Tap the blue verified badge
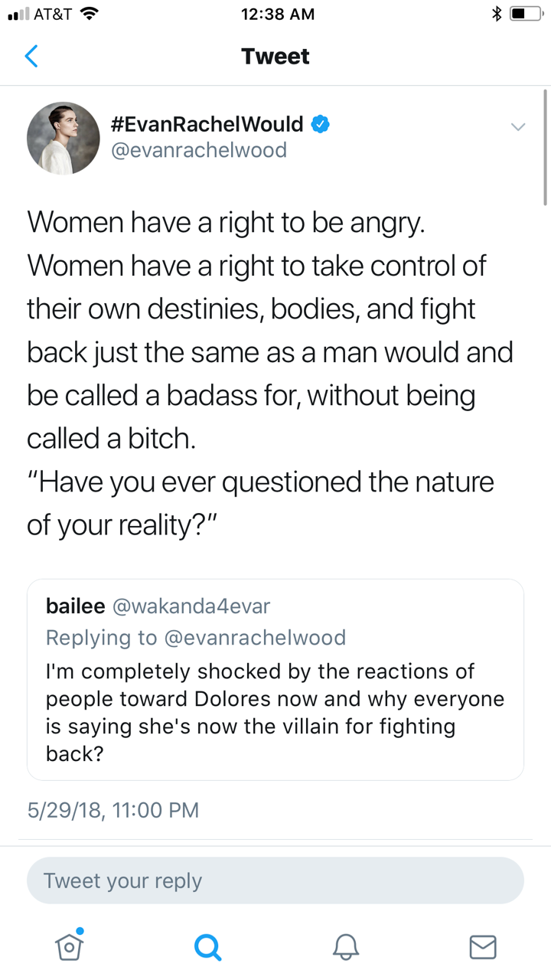551x980 pixels. 321,124
